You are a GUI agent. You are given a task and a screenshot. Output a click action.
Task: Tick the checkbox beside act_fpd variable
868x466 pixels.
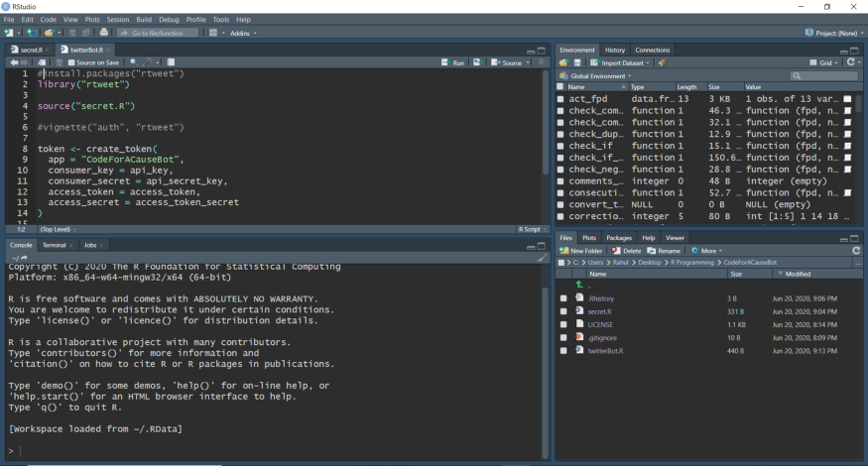coord(562,99)
